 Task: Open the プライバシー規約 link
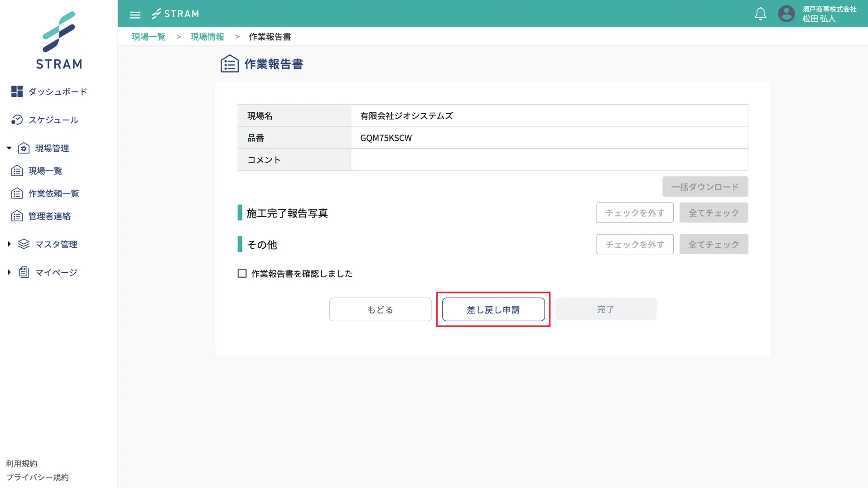[x=37, y=477]
